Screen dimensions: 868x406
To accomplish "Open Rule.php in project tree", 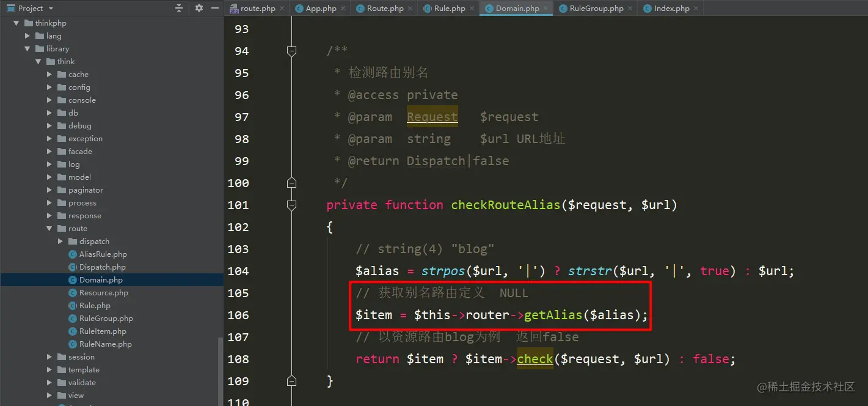I will point(95,306).
